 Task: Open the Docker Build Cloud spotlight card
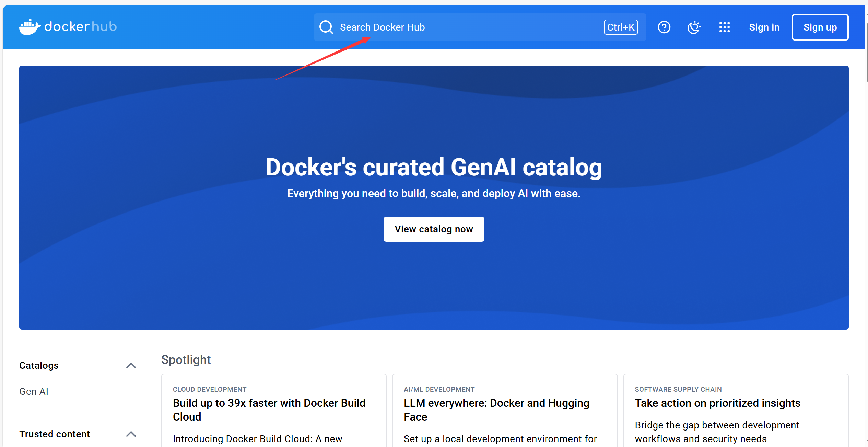pyautogui.click(x=269, y=410)
